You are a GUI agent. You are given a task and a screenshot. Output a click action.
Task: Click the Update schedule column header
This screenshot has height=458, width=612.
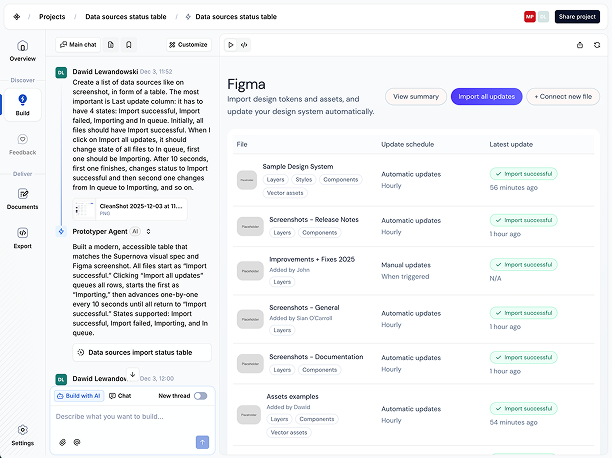click(x=407, y=144)
